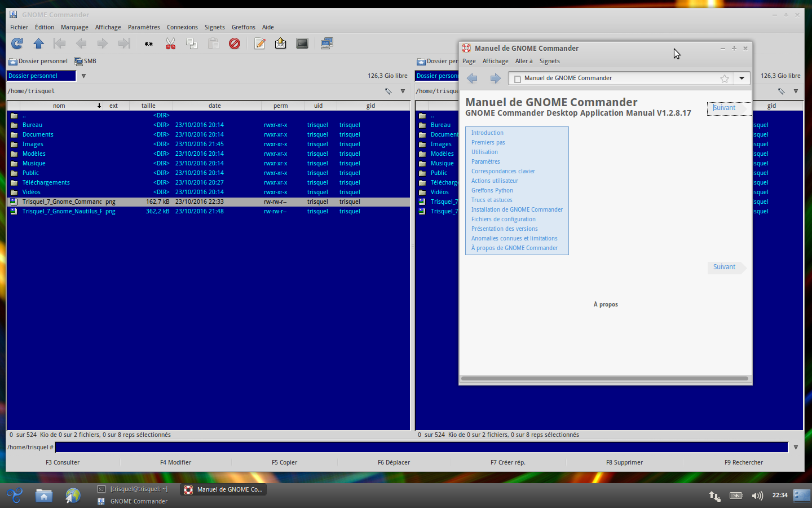Image resolution: width=812 pixels, height=508 pixels.
Task: Open terminal via toolbar icon
Action: point(302,43)
